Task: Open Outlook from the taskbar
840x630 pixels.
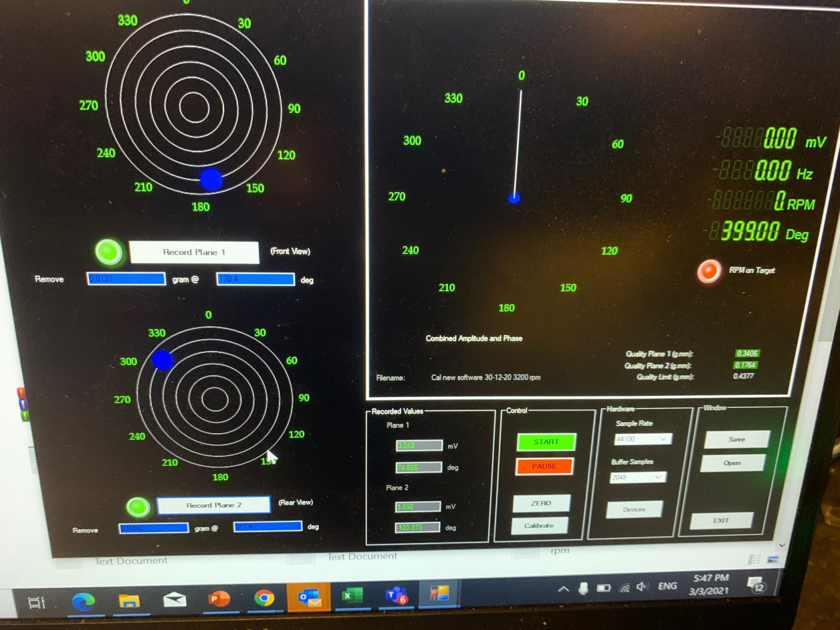Action: (309, 597)
